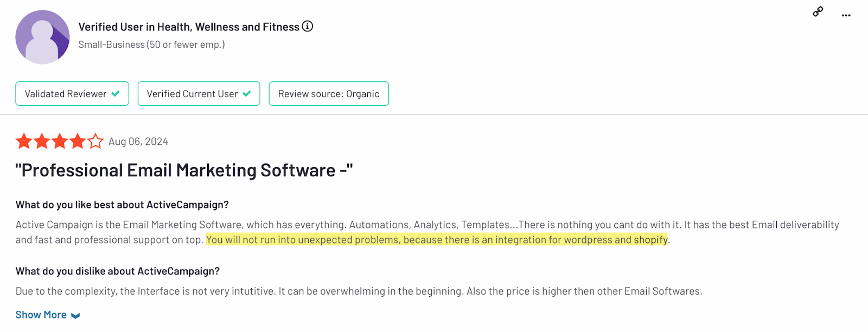Click the Validated Reviewer badge

click(72, 93)
